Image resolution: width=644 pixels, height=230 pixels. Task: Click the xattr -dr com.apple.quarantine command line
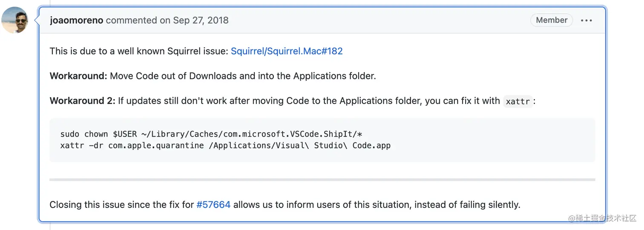pos(225,146)
